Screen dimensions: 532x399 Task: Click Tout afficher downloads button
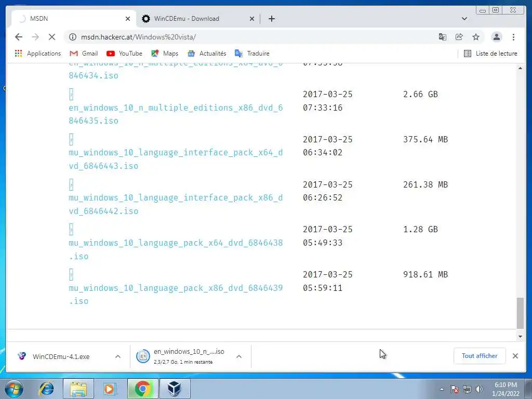click(x=480, y=356)
